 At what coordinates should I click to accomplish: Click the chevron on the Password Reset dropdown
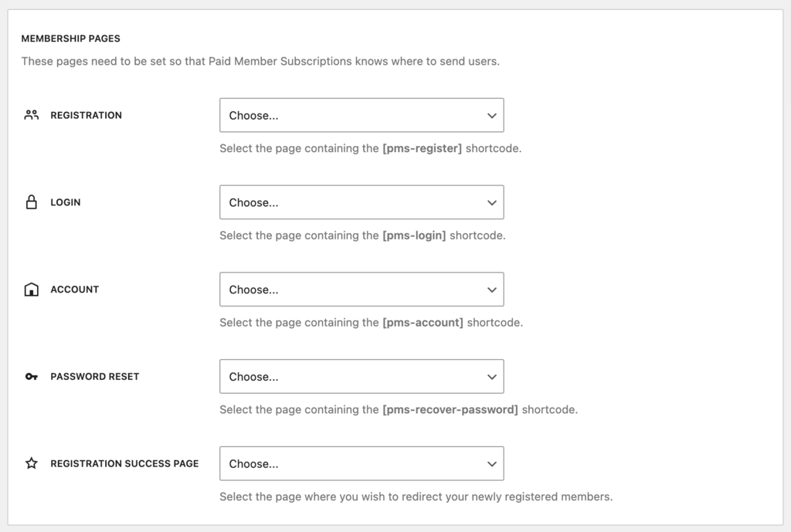[492, 376]
